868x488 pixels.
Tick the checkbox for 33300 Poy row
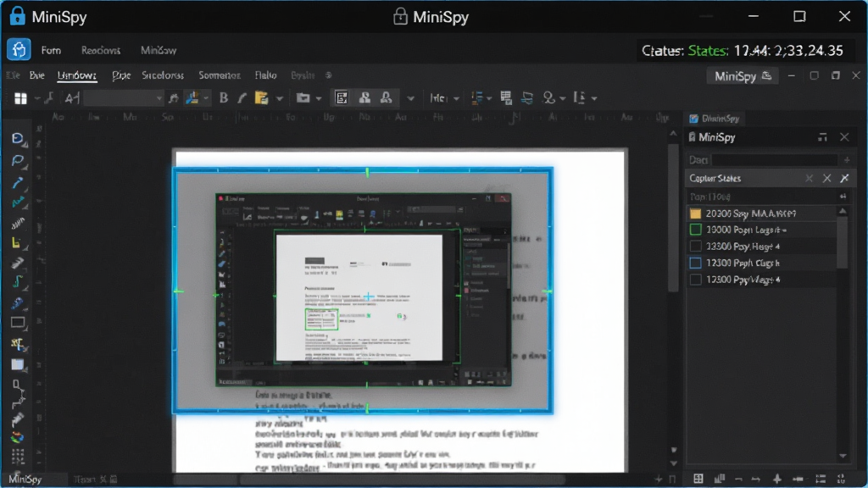696,247
